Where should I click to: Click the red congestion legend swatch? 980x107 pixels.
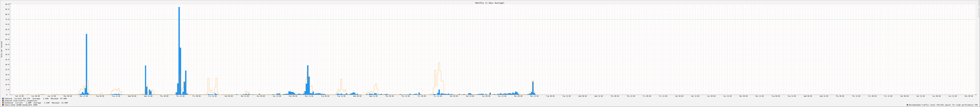pos(3,101)
